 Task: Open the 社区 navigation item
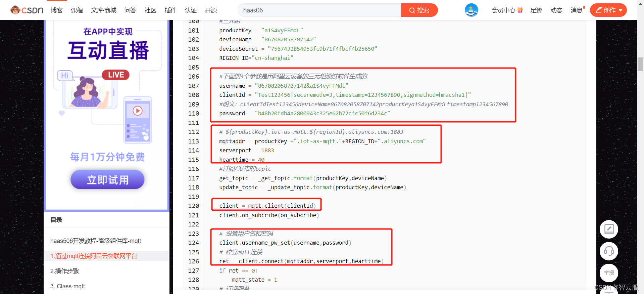tap(150, 10)
